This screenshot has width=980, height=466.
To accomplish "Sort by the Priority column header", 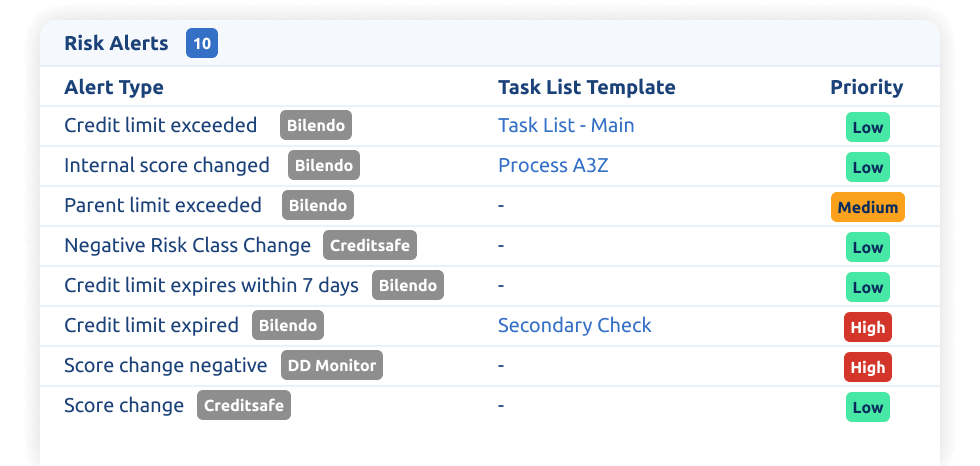I will 866,87.
